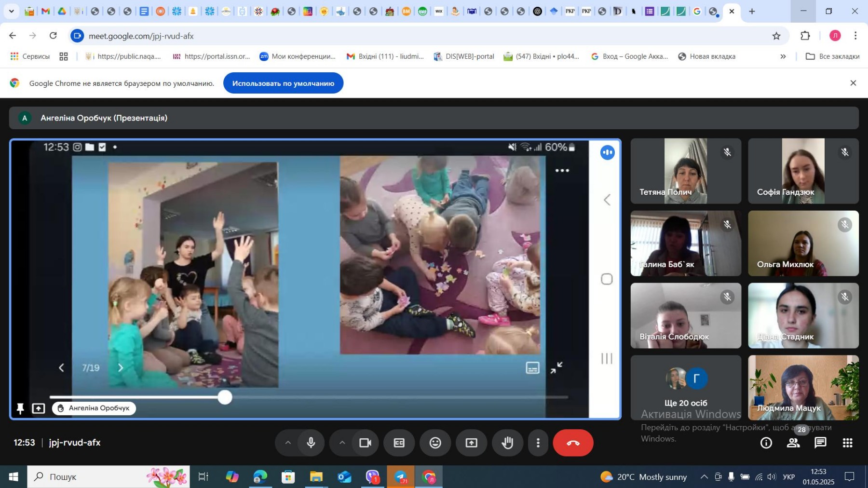Open more options three-dot menu
Viewport: 868px width, 488px height.
[538, 443]
